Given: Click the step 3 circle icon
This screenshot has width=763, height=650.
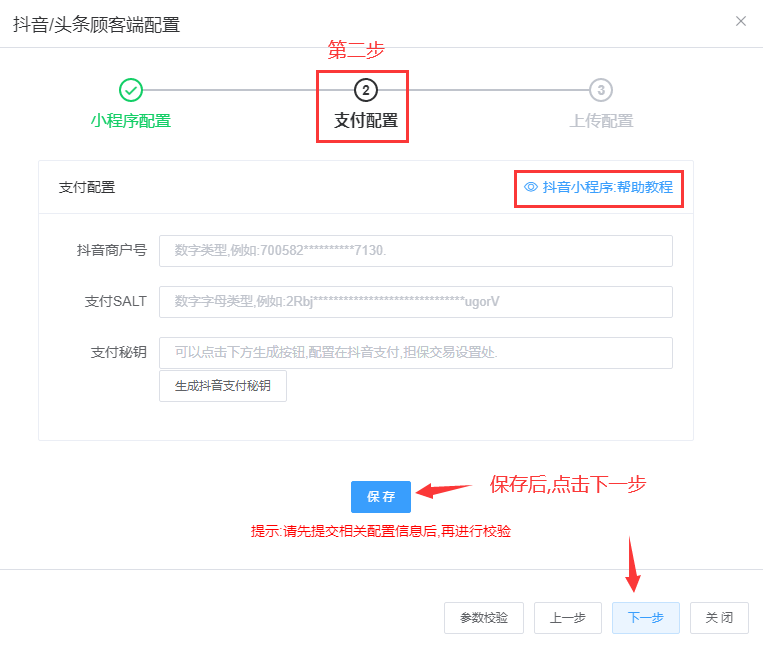Looking at the screenshot, I should pos(601,90).
